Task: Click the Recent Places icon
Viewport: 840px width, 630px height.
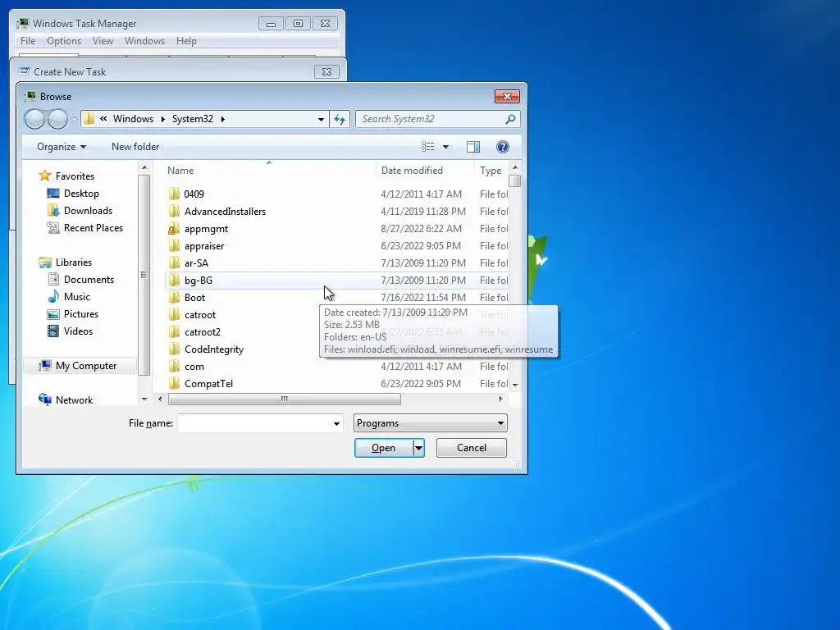Action: [x=53, y=228]
